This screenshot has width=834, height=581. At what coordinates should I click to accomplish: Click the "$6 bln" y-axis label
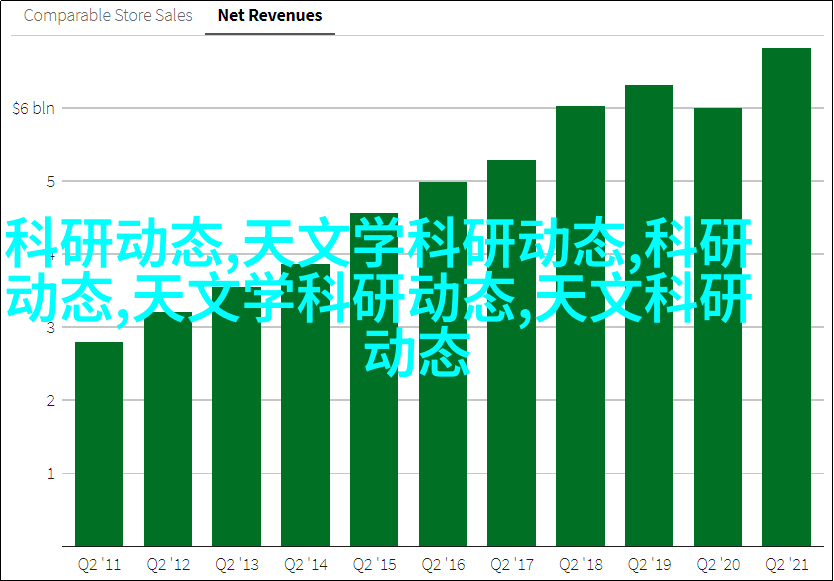click(33, 108)
